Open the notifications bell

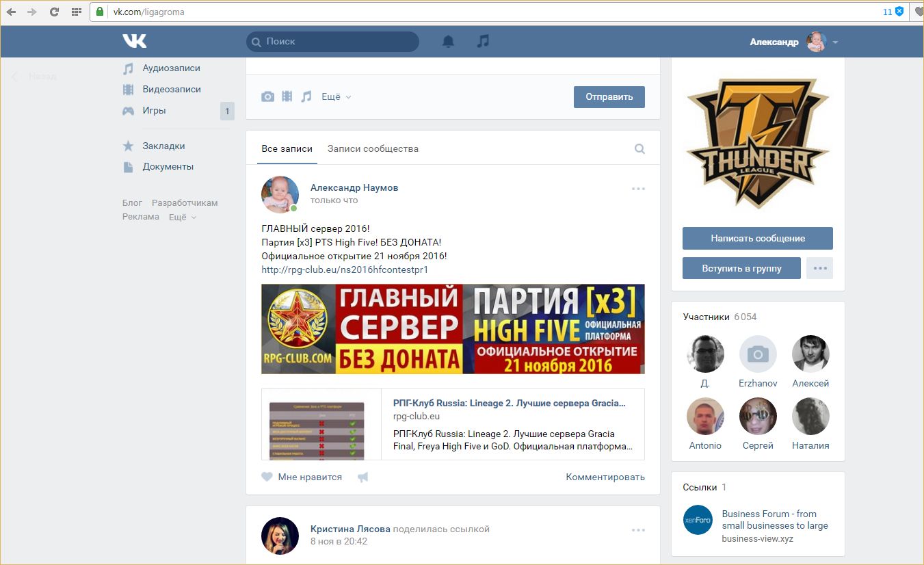point(448,42)
